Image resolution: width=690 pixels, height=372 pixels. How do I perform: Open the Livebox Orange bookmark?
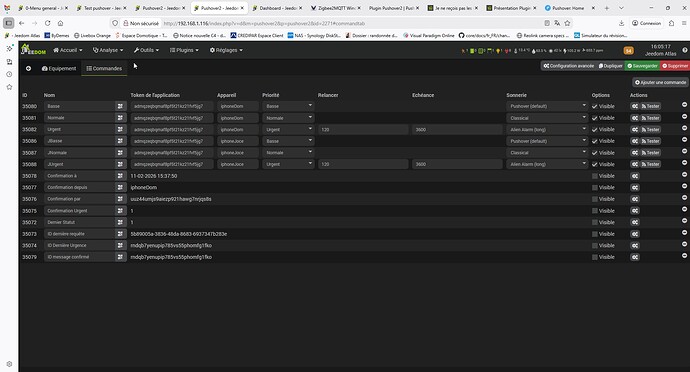click(92, 35)
